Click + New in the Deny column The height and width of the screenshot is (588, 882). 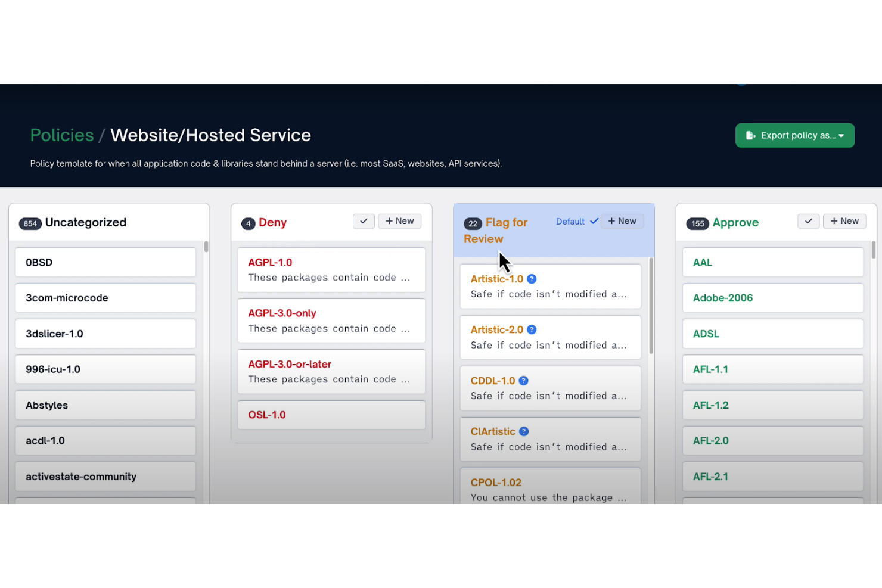pyautogui.click(x=399, y=221)
